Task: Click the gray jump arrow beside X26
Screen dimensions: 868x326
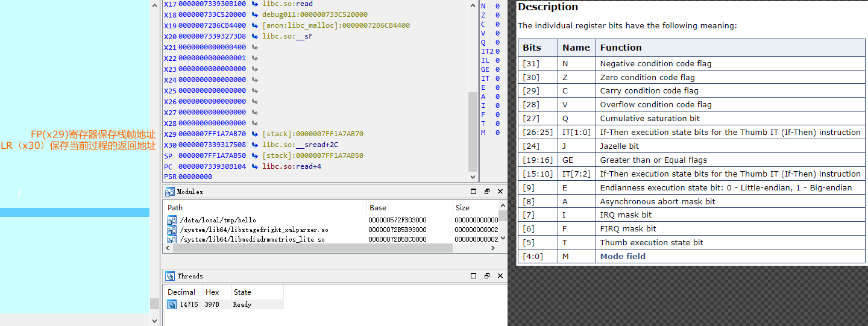Action: (255, 101)
